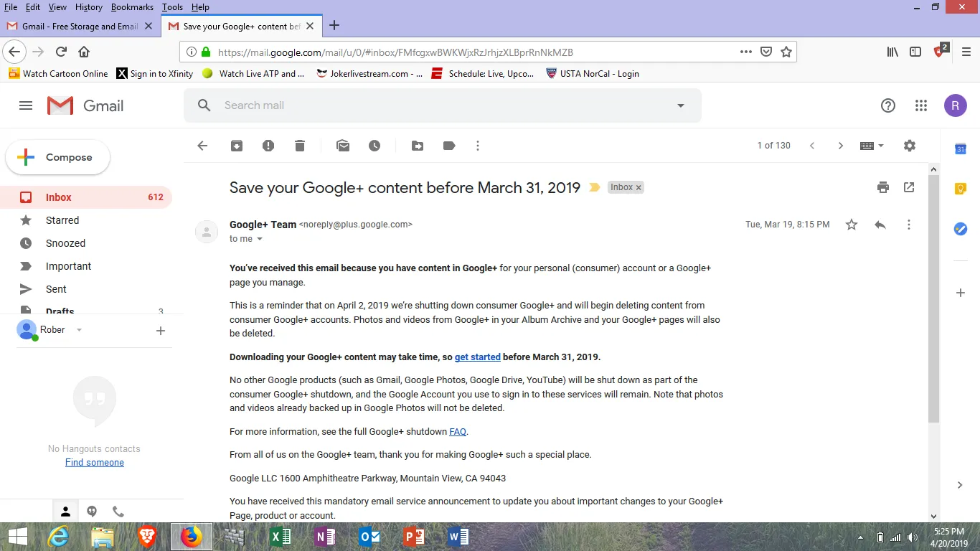980x551 pixels.
Task: Toggle the yellow importance marker
Action: [x=594, y=187]
